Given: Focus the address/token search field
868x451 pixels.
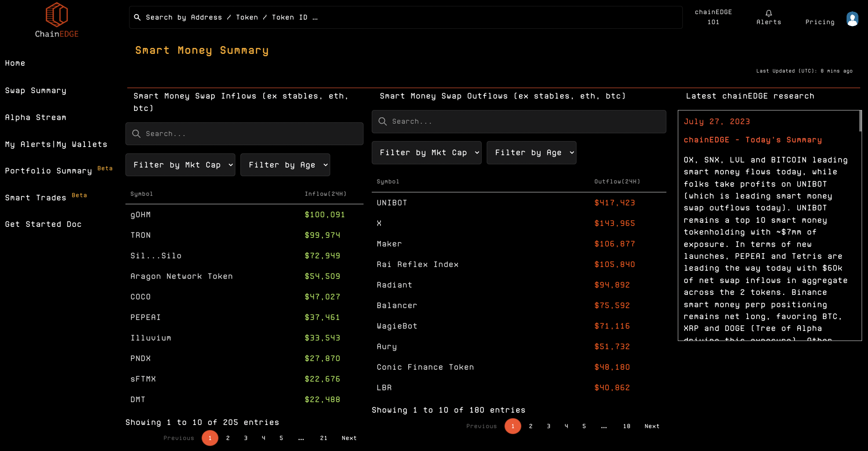Looking at the screenshot, I should (406, 17).
